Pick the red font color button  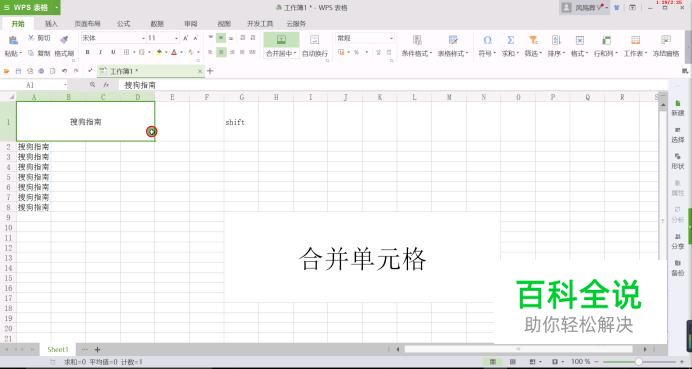174,53
